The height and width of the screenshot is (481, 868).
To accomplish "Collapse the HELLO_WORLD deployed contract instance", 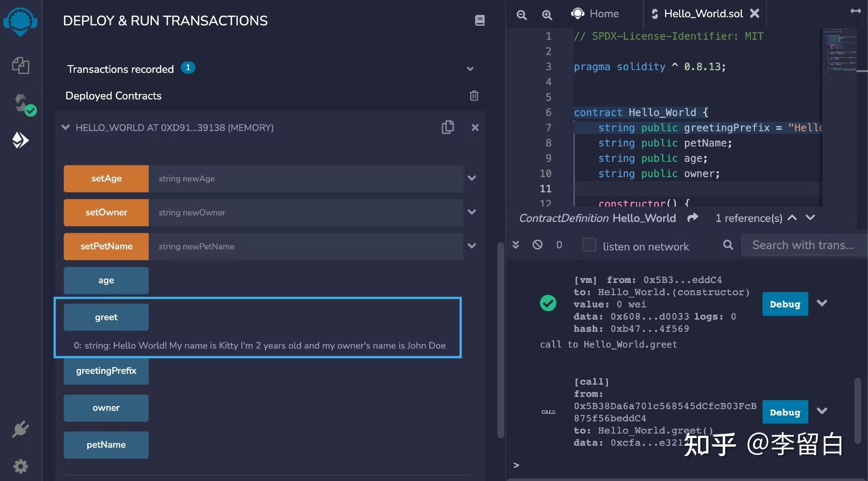I will [x=66, y=127].
